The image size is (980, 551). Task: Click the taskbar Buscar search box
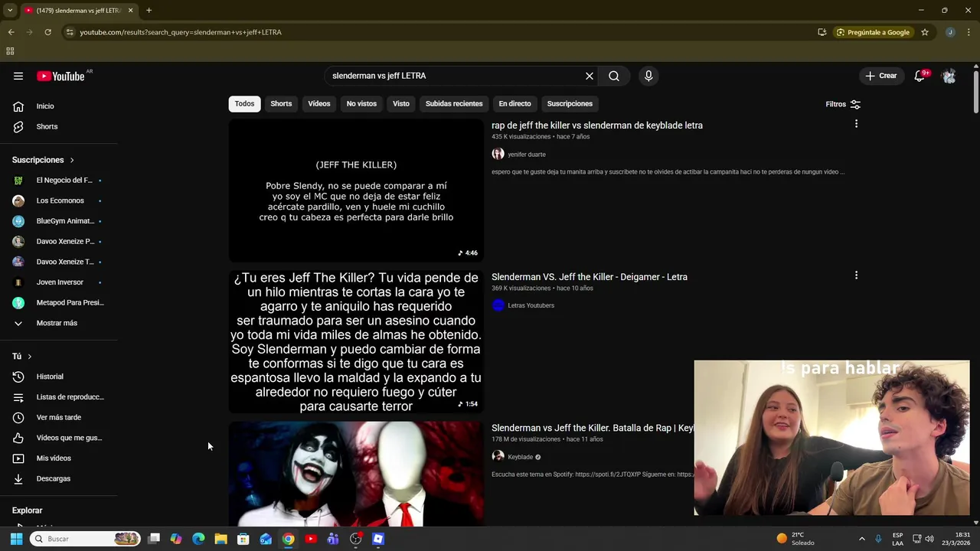click(86, 539)
